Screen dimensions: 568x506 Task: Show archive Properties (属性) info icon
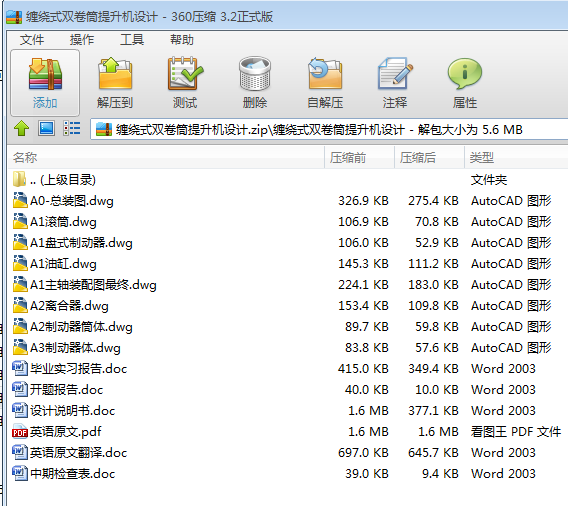point(465,74)
